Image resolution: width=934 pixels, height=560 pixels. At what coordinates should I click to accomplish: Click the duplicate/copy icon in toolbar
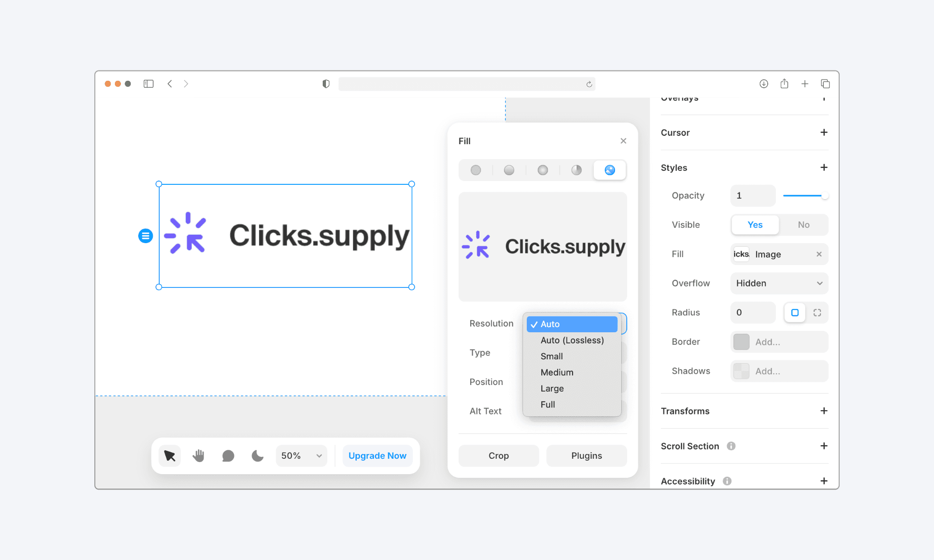pyautogui.click(x=825, y=84)
